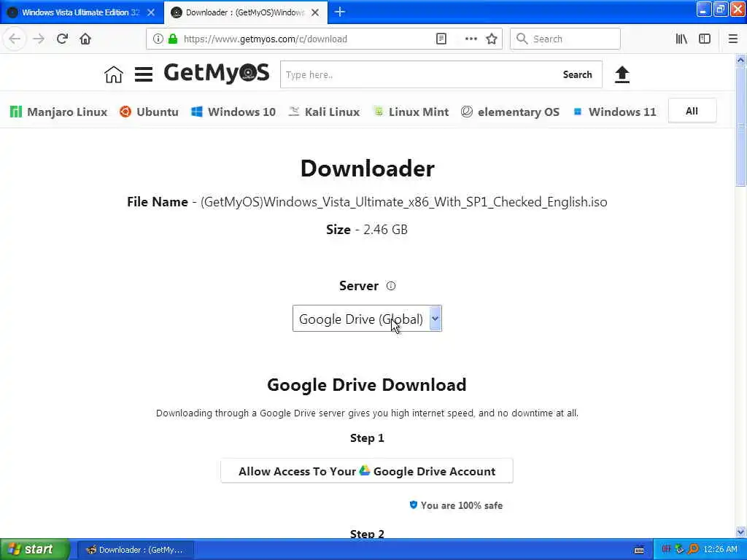Reload the current page
This screenshot has height=560, width=747.
tap(62, 39)
